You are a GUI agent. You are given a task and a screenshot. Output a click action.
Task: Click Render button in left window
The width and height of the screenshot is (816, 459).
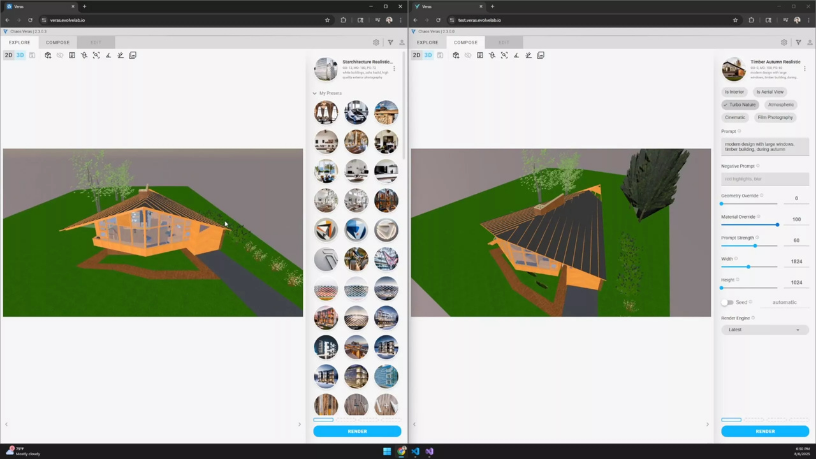357,431
